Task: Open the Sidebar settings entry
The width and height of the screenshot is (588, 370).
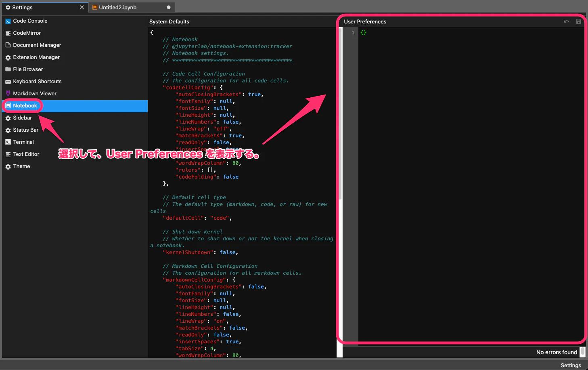Action: (x=75, y=118)
